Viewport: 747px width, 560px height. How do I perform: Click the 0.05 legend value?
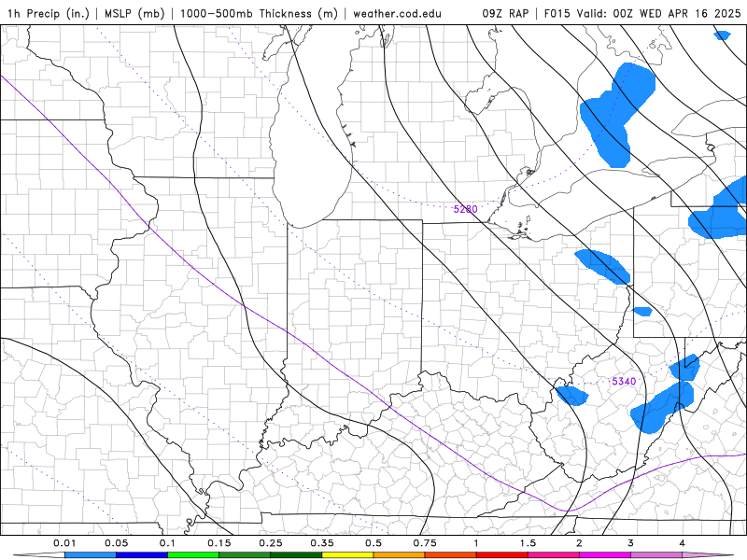pyautogui.click(x=116, y=543)
